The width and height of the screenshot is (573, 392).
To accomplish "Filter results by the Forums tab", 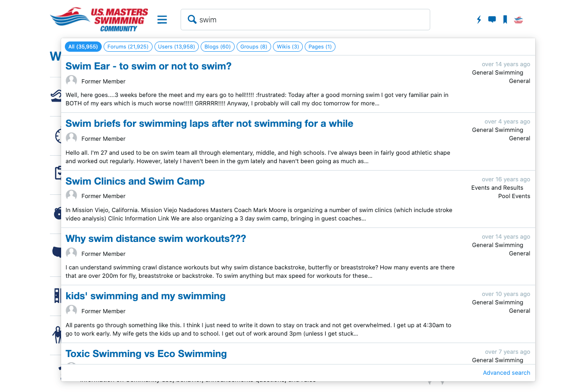I will coord(128,47).
